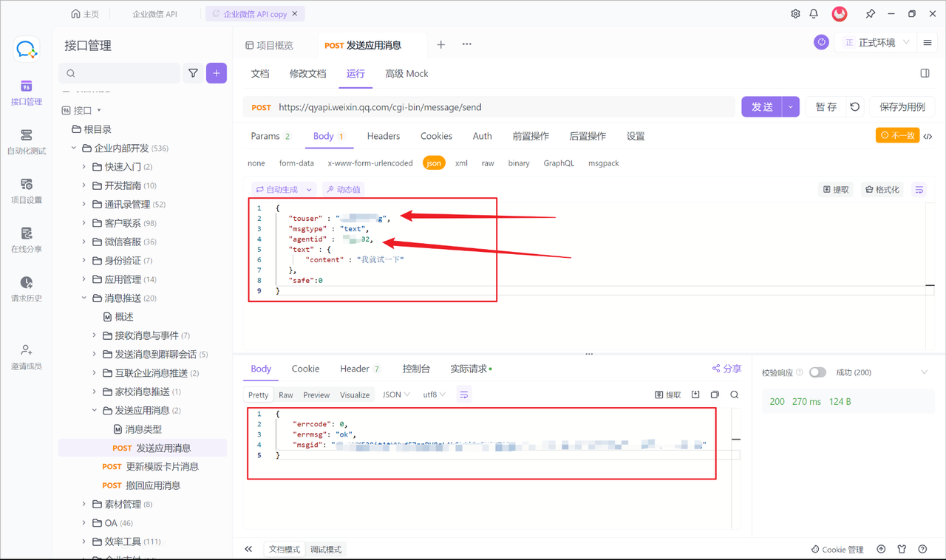
Task: Open the JSON response format dropdown
Action: point(396,395)
